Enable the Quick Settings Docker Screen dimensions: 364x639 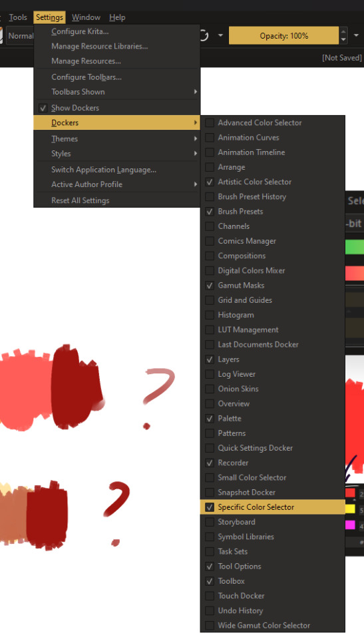[x=272, y=448]
